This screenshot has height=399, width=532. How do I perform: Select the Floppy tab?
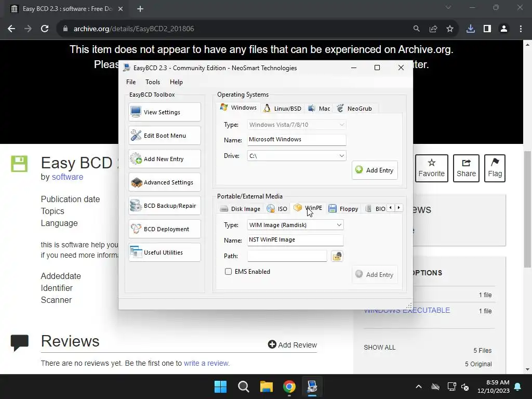(343, 209)
